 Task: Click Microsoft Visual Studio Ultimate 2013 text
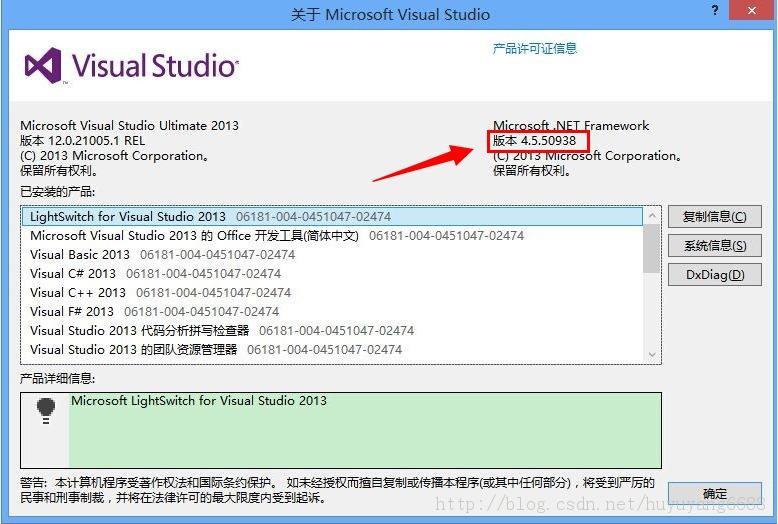130,126
